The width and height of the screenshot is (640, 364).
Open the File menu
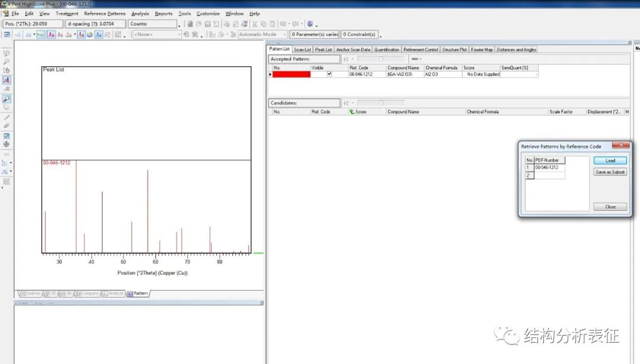[x=15, y=14]
